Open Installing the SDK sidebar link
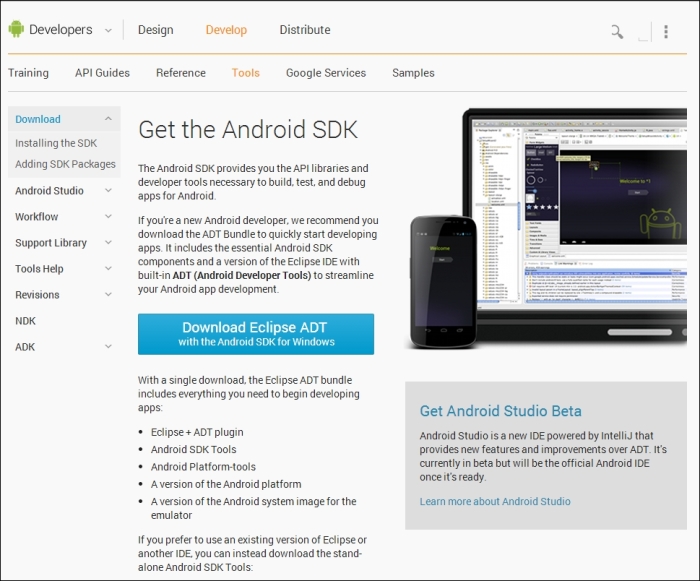This screenshot has width=700, height=581. (x=56, y=143)
